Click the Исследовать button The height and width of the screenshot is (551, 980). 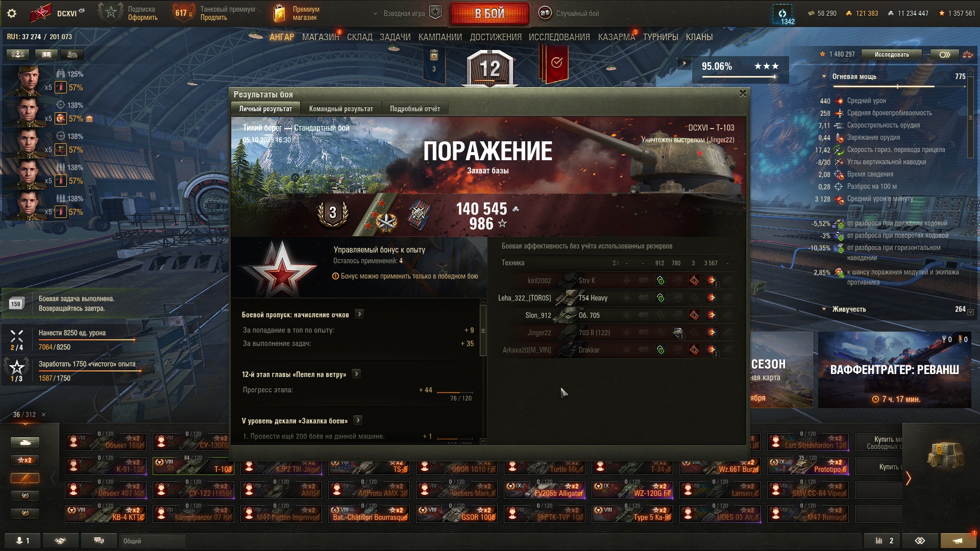[x=892, y=55]
